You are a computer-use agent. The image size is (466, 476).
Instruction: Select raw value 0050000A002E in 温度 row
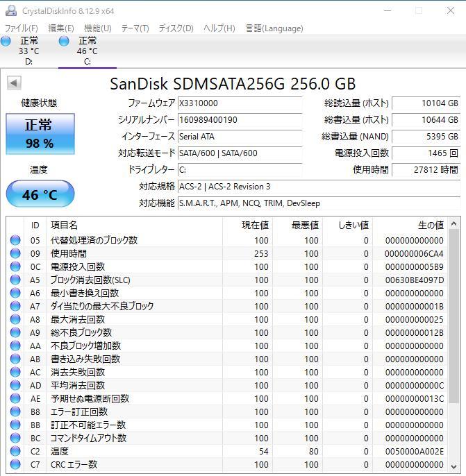pos(415,452)
